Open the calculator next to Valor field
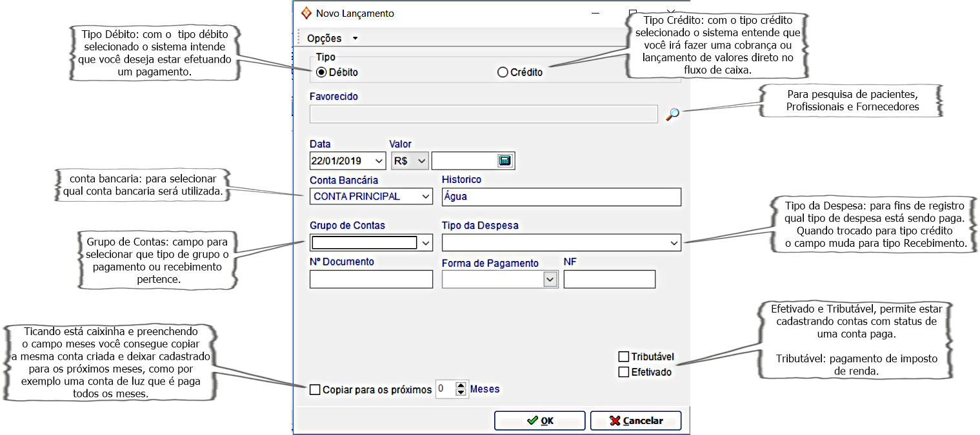The width and height of the screenshot is (980, 435). (x=505, y=160)
